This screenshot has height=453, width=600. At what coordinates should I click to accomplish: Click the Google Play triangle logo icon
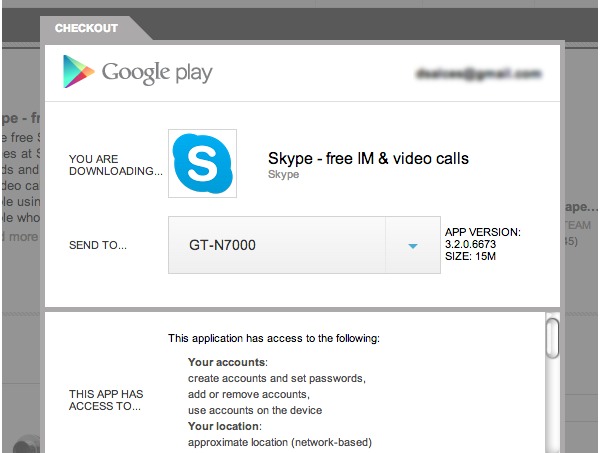(78, 72)
